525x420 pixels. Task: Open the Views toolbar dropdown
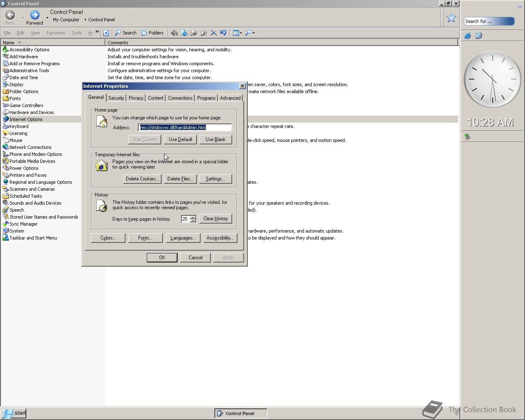coord(237,33)
